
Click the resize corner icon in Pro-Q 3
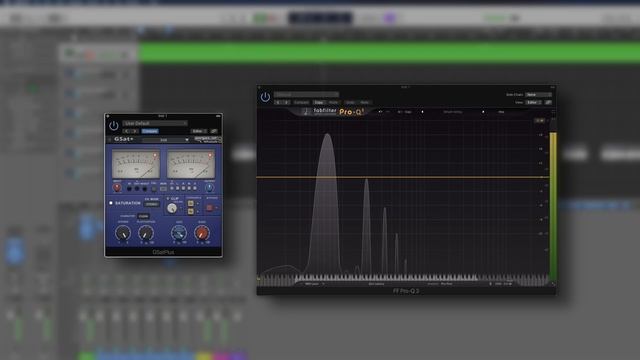pos(553,284)
